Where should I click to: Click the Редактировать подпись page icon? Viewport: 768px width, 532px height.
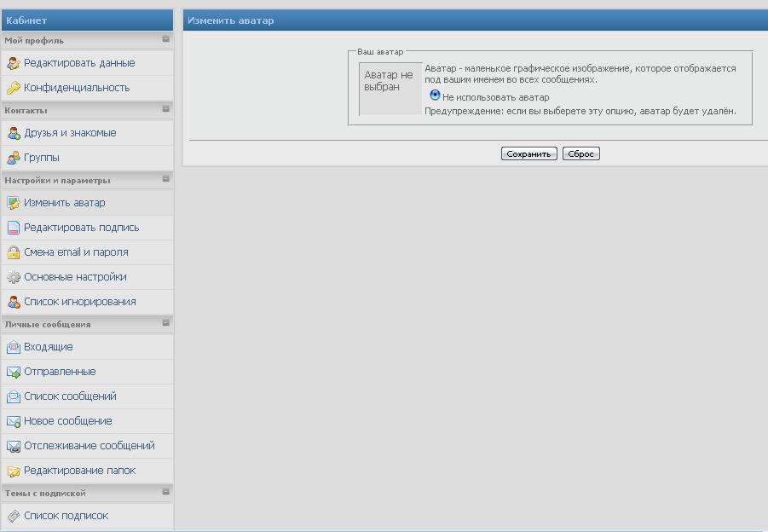coord(14,228)
